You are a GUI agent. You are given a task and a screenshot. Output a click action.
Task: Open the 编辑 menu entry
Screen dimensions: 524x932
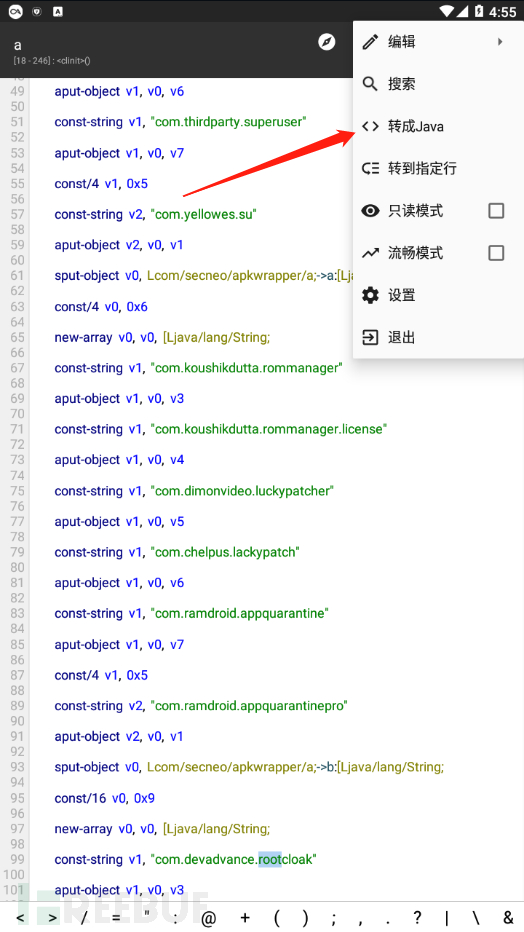tap(438, 42)
